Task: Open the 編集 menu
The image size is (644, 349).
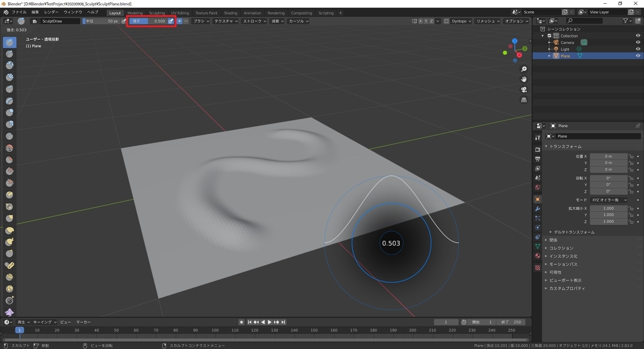Action: [35, 12]
